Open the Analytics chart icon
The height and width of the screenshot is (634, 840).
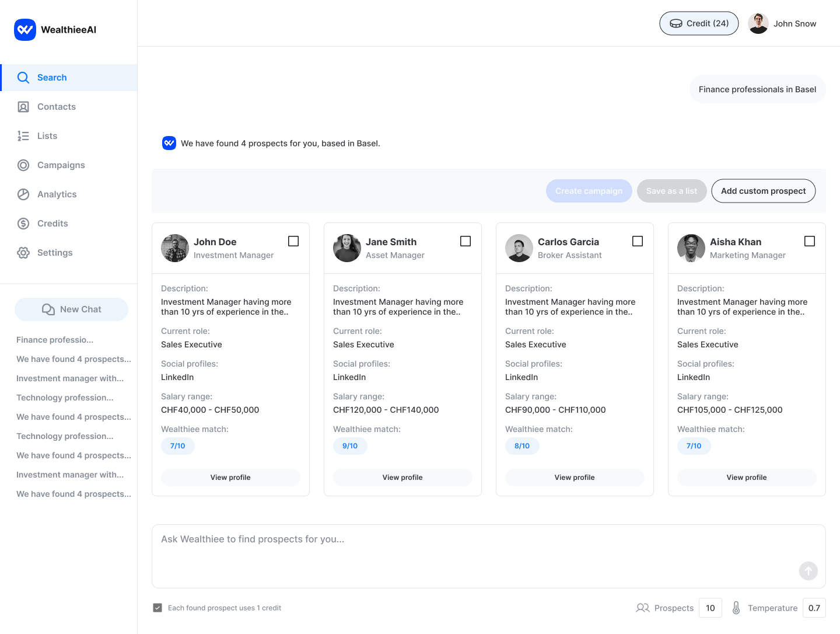[23, 194]
